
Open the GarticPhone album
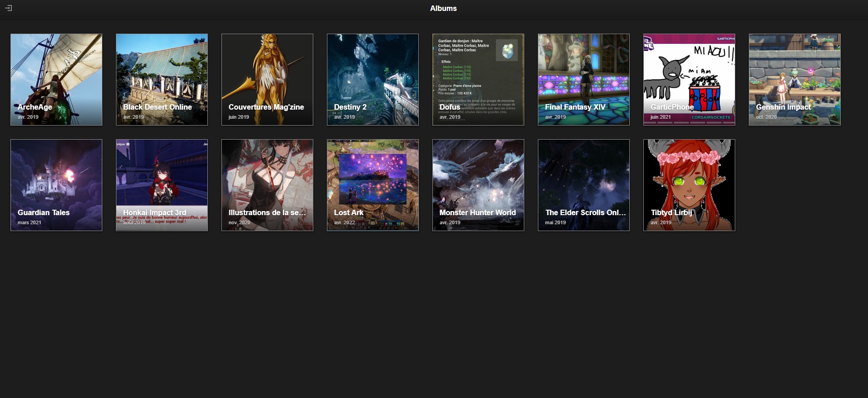coord(689,80)
